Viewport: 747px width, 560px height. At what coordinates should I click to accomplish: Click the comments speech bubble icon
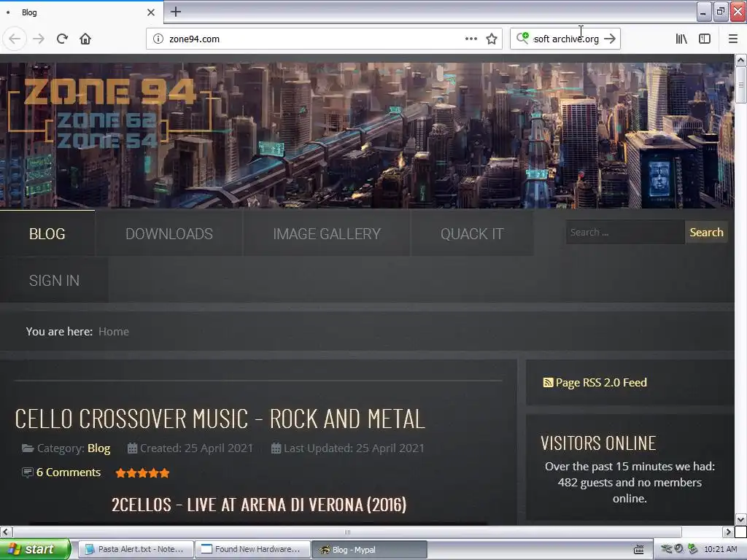(x=28, y=472)
